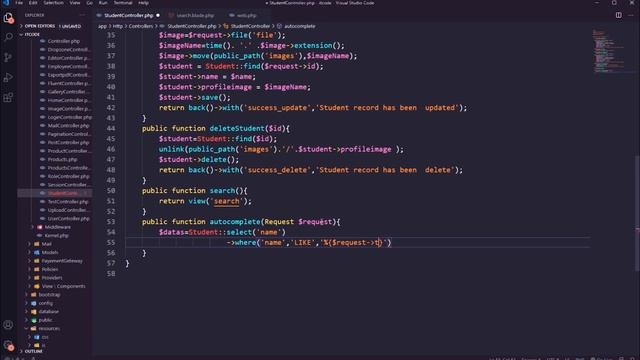The height and width of the screenshot is (360, 640).
Task: Open the View menu
Action: [x=75, y=3]
